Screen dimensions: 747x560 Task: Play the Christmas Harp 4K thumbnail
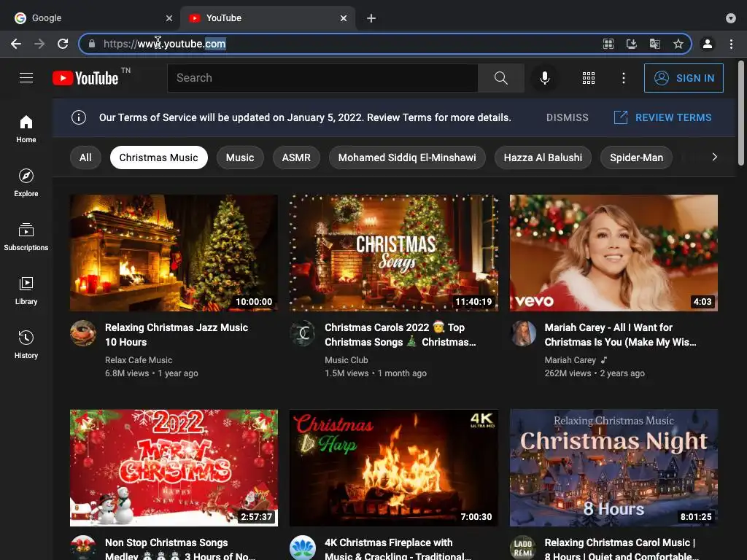[x=393, y=467]
